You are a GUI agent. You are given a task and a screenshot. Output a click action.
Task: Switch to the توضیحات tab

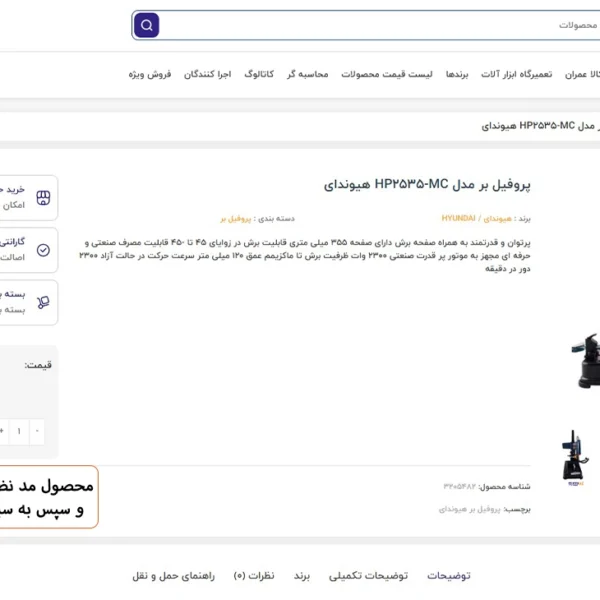[x=449, y=576]
